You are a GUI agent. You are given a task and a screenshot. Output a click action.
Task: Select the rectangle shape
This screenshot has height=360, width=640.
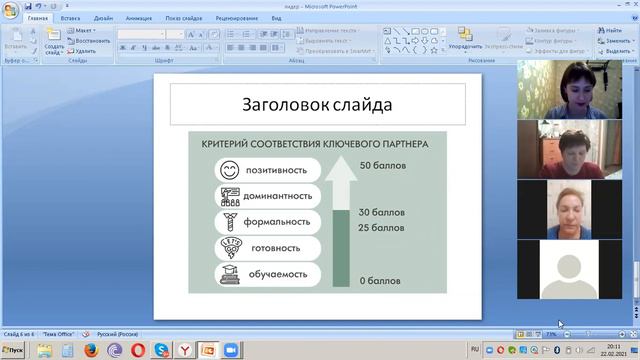[x=416, y=31]
